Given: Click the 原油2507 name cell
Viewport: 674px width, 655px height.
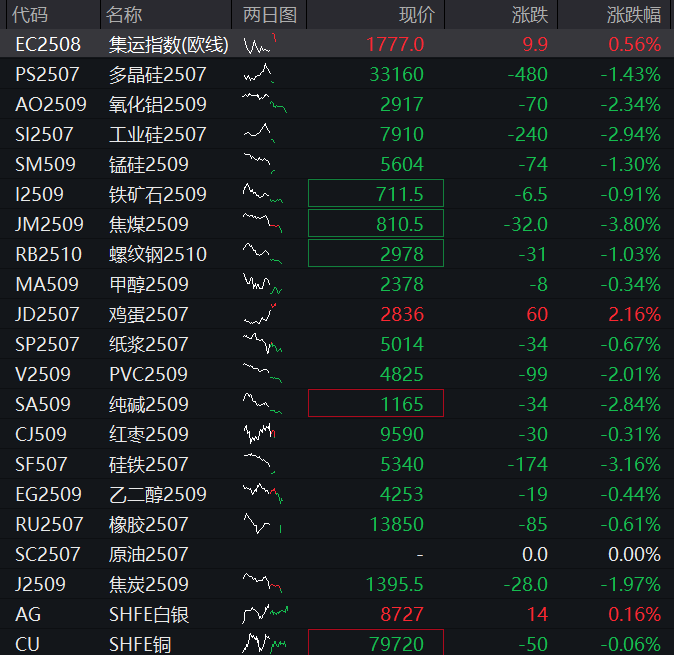Looking at the screenshot, I should (149, 554).
